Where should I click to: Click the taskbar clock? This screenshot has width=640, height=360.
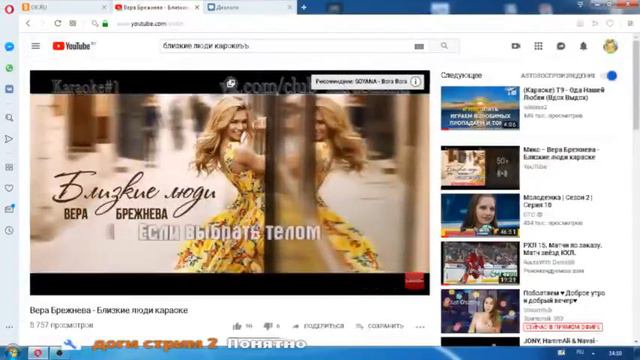tap(615, 353)
